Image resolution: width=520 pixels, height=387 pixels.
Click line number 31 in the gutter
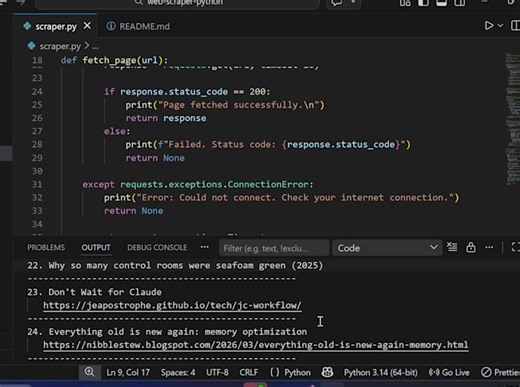point(37,184)
